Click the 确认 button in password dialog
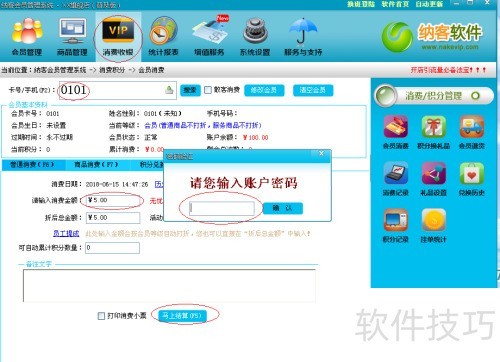Viewport: 500px width, 362px height. 283,208
